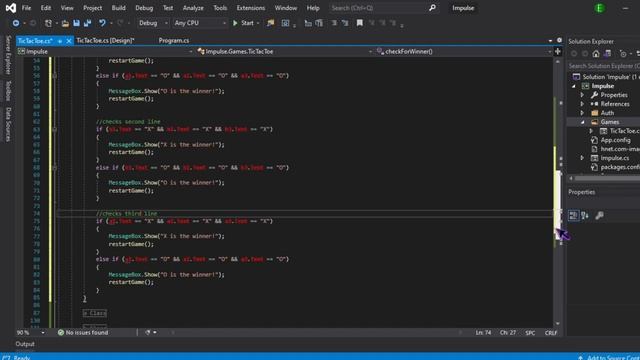Click the search magnifier icon in title bar
Viewport: 640px width, 360px height.
click(432, 8)
